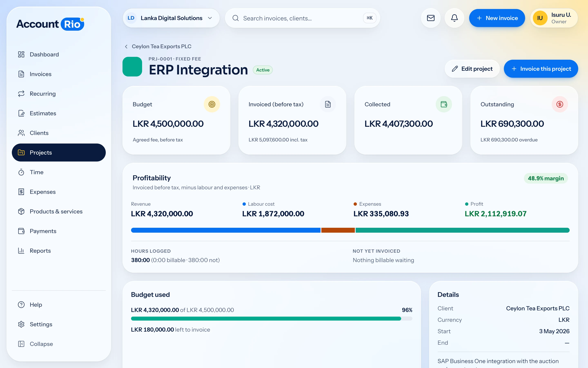
Task: Click the AccountRio logo
Action: pyautogui.click(x=50, y=24)
